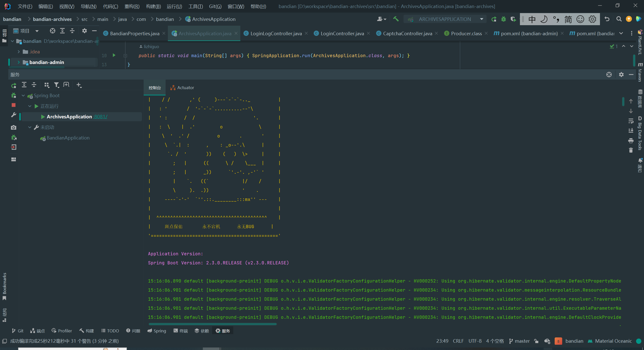
Task: Run main method from gutter arrow
Action: [x=114, y=55]
